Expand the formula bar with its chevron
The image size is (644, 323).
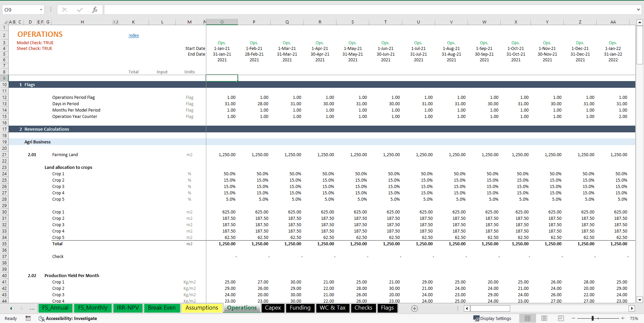[x=639, y=10]
